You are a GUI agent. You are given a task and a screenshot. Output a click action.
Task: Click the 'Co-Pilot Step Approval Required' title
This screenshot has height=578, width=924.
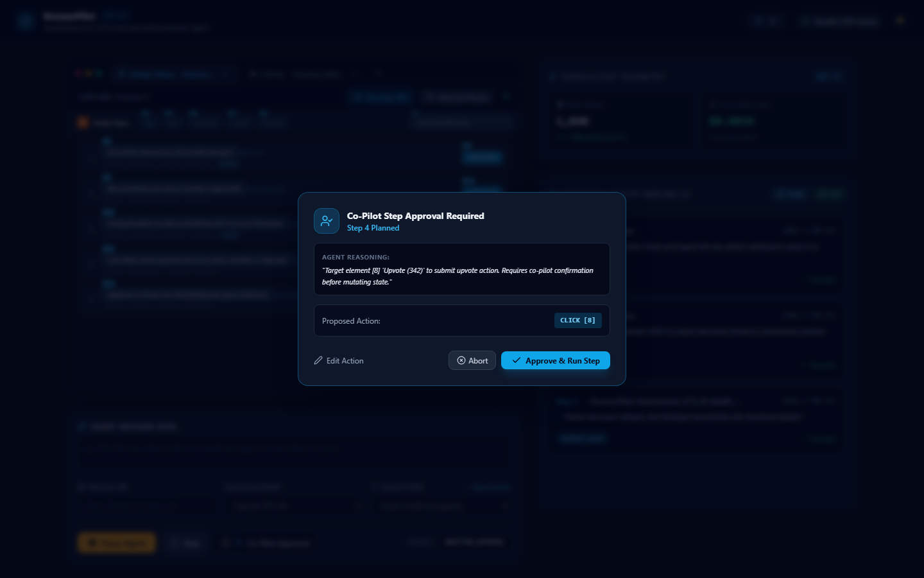[416, 216]
